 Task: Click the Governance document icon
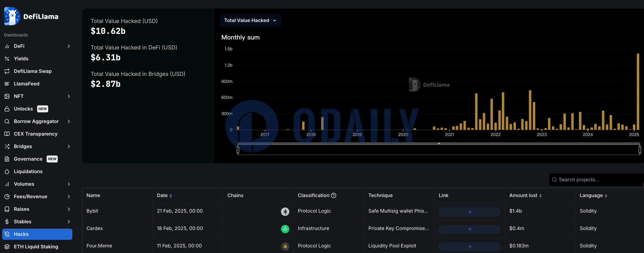[x=7, y=159]
